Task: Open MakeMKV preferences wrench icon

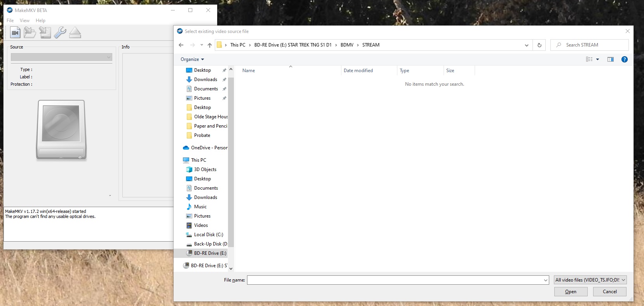Action: pyautogui.click(x=60, y=33)
